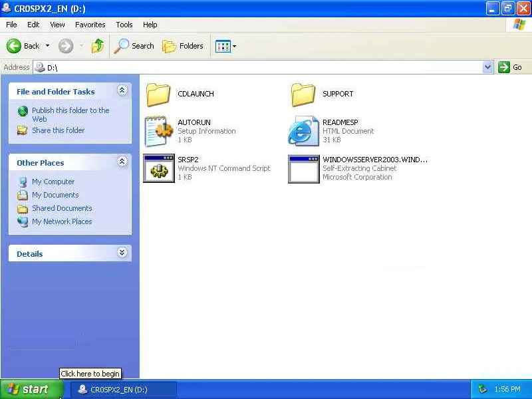Open the Views dropdown arrow

tap(235, 46)
